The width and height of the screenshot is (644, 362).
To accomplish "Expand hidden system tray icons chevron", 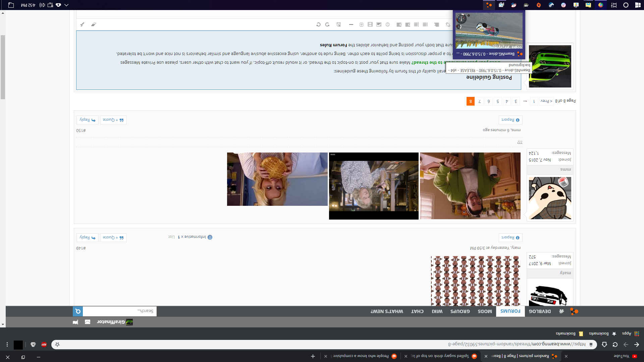I will [66, 5].
